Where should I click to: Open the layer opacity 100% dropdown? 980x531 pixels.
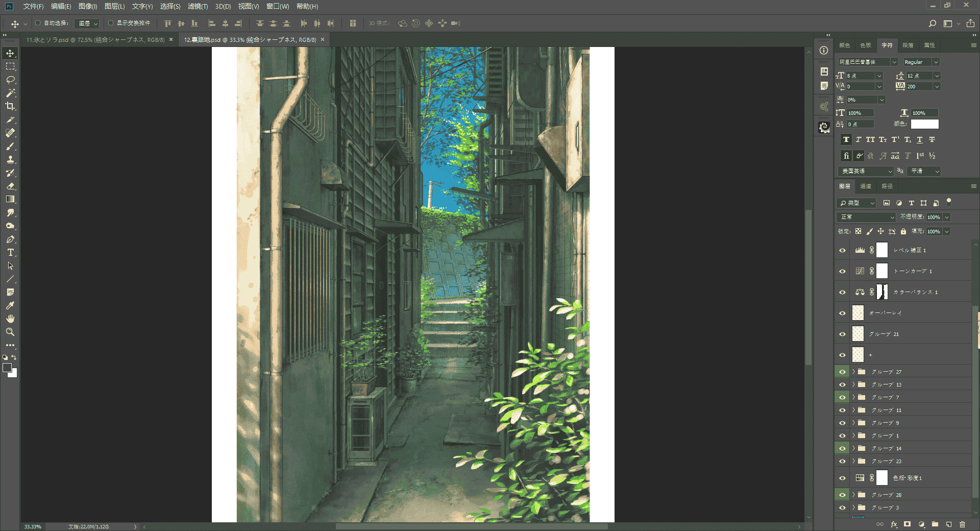tap(947, 217)
